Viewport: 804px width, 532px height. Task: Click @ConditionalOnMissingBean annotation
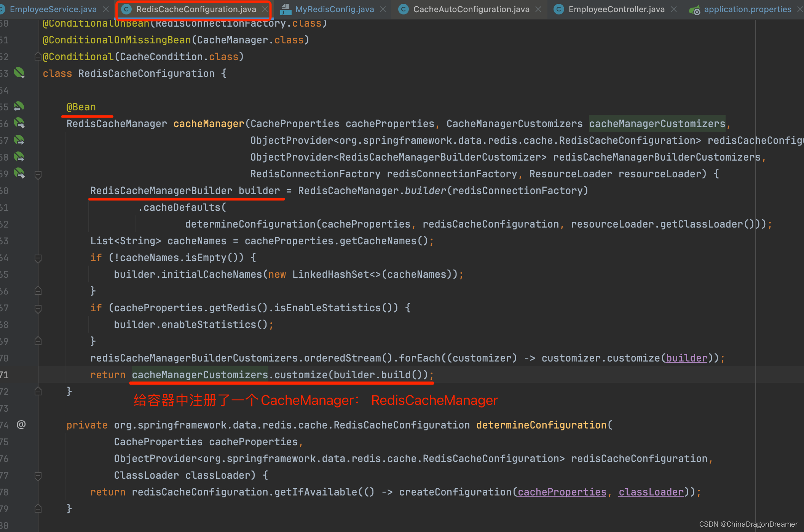(x=117, y=40)
